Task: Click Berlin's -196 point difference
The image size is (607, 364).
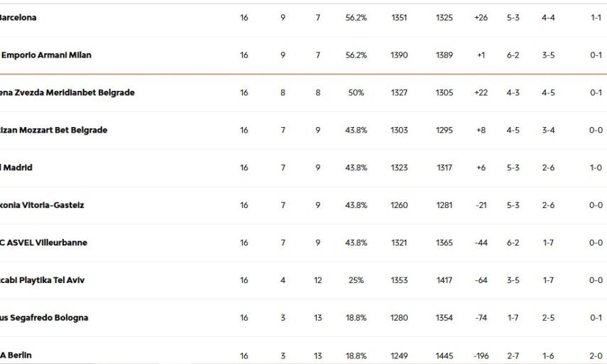Action: click(x=481, y=355)
